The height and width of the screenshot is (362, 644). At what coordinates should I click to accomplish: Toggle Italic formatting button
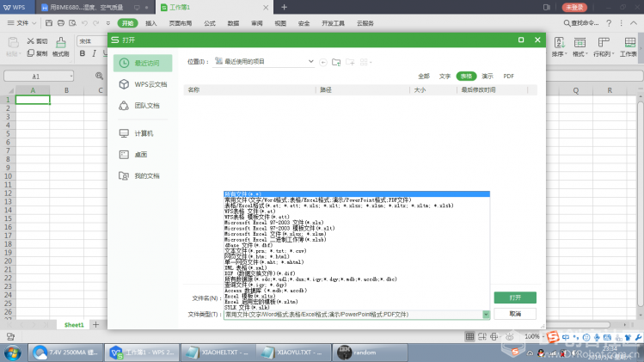click(94, 53)
